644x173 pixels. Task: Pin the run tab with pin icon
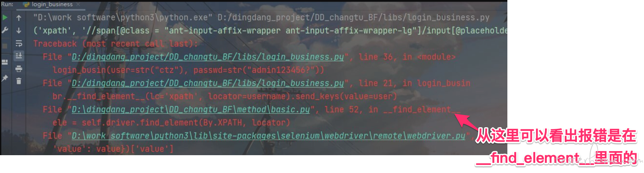click(x=5, y=78)
